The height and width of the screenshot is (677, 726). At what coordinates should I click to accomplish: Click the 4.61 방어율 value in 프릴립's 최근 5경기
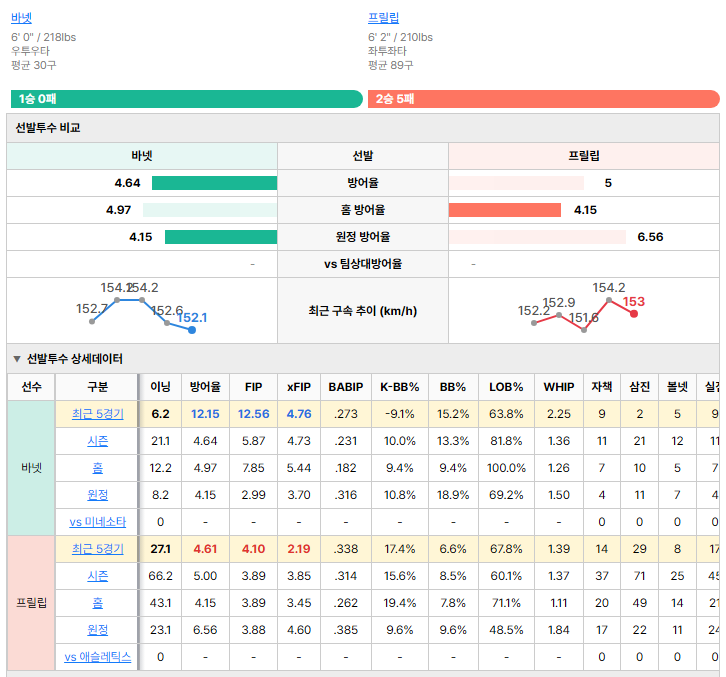205,549
